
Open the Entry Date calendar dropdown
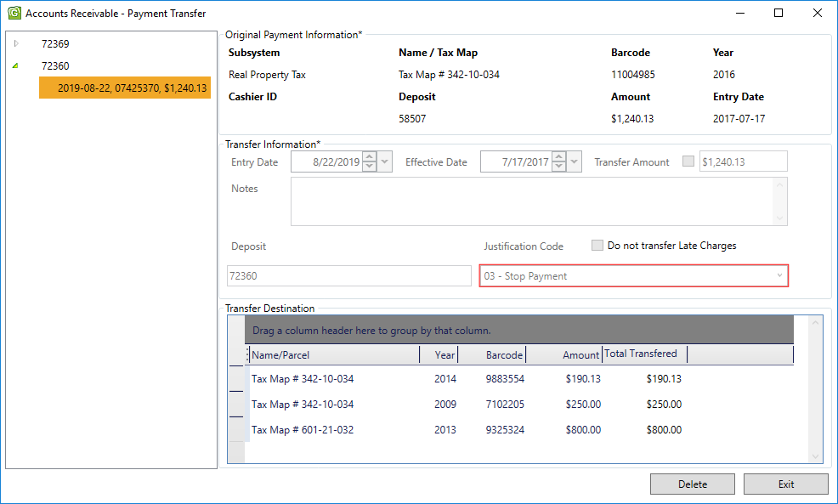(385, 162)
